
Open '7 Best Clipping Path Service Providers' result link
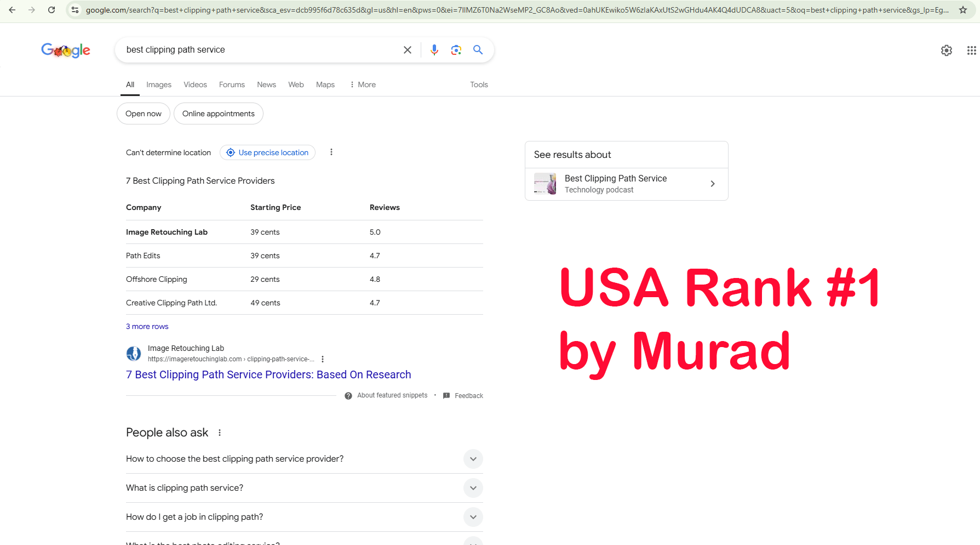tap(268, 374)
